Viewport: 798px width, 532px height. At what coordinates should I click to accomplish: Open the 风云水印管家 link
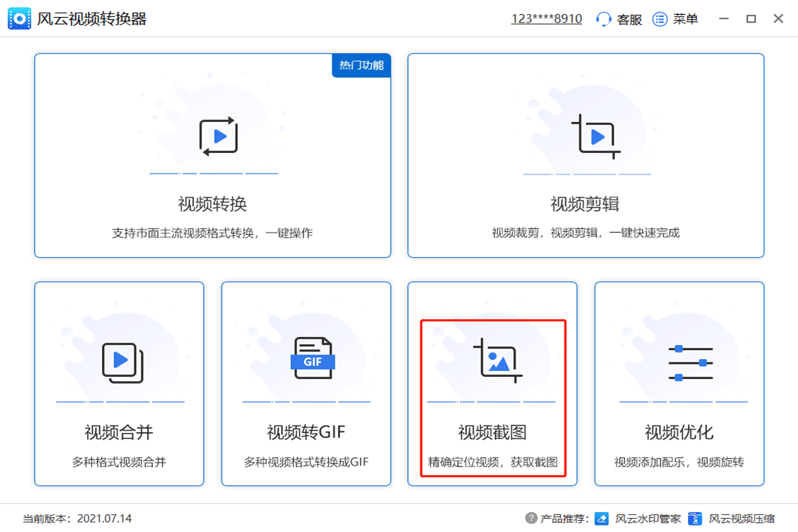pos(648,519)
